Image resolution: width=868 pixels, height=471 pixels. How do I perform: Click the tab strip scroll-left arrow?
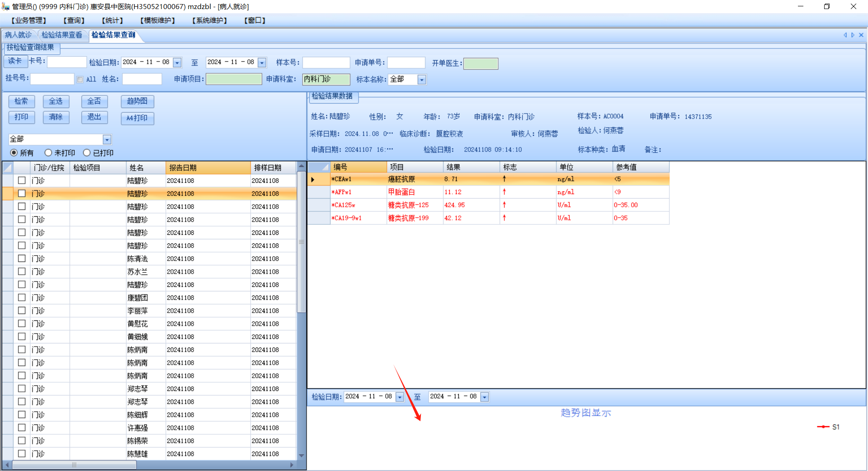[845, 35]
